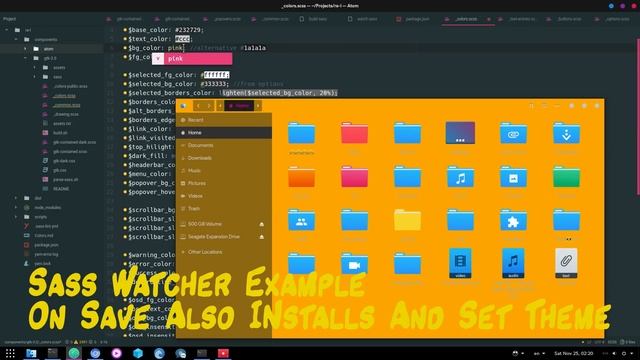
Task: Go back in Files window
Action: coord(198,106)
